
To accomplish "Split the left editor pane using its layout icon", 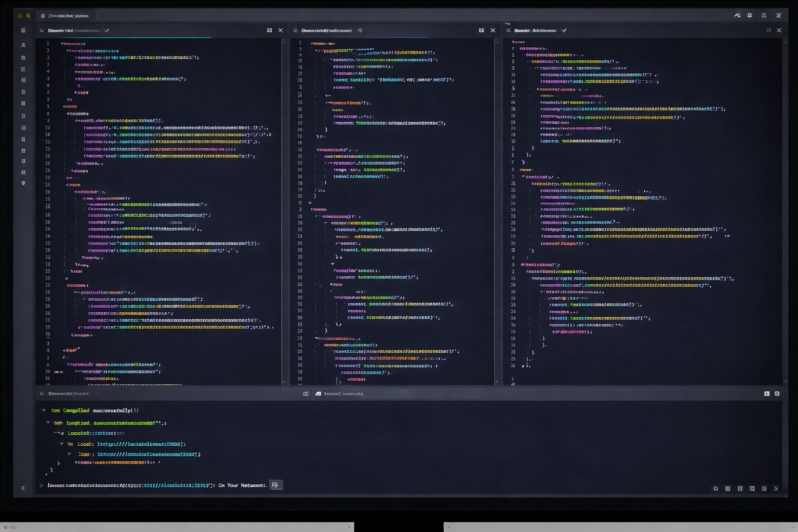I will pos(269,31).
